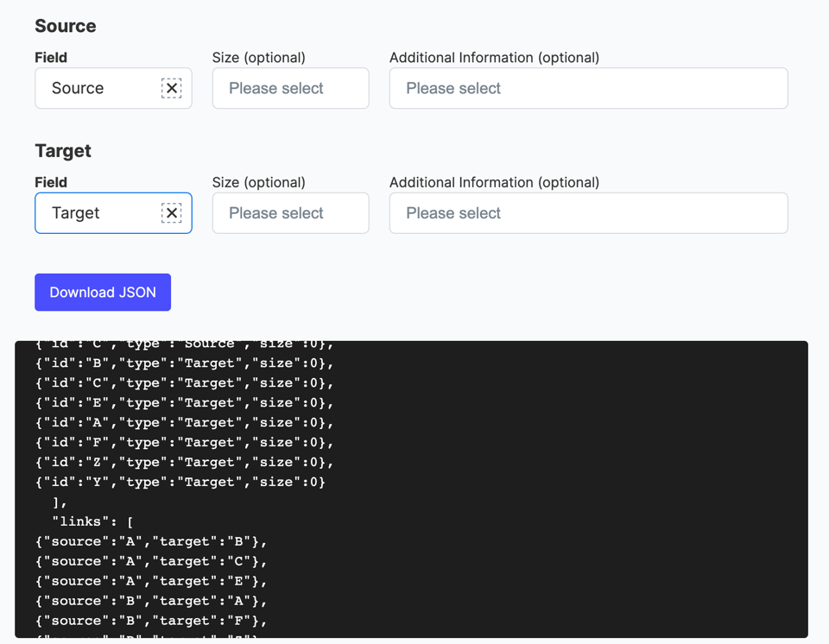Click the Target field selector box
829x644 pixels.
tap(95, 212)
